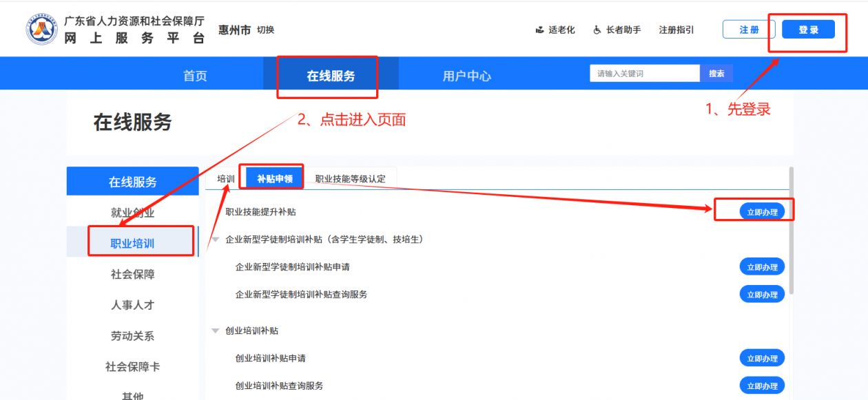Click the 长者助手 wheelchair icon

tap(597, 30)
